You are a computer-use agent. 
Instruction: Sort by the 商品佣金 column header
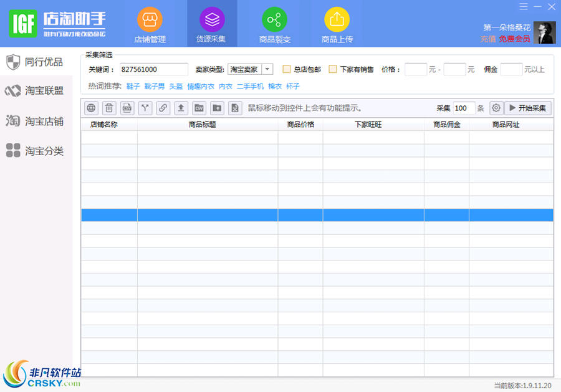pyautogui.click(x=446, y=125)
